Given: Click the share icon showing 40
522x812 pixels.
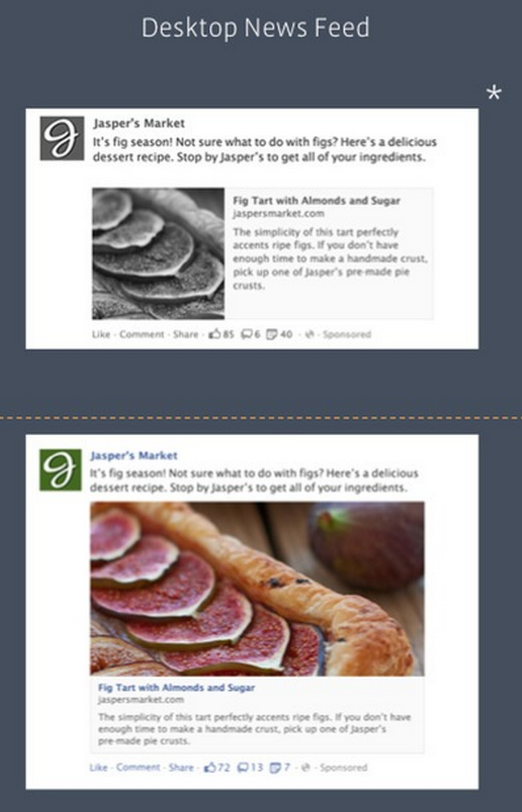Looking at the screenshot, I should coord(272,334).
